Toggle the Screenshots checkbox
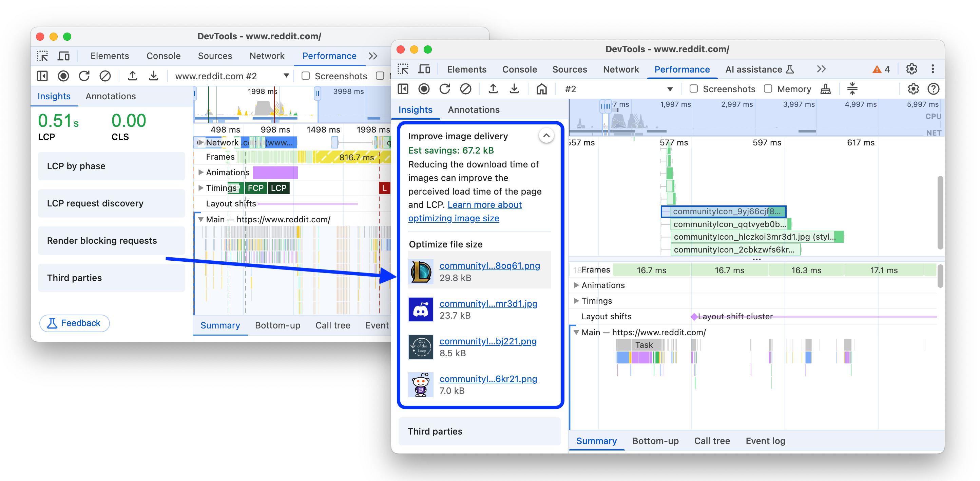 point(692,89)
